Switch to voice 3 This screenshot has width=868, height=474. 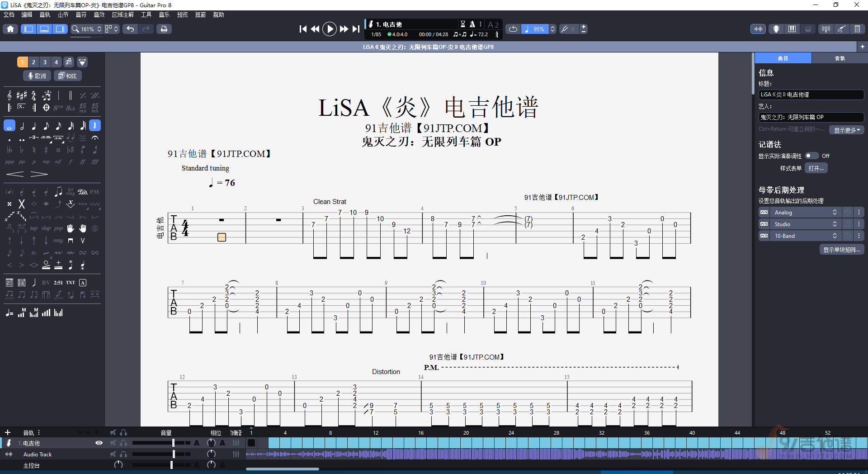[x=45, y=62]
